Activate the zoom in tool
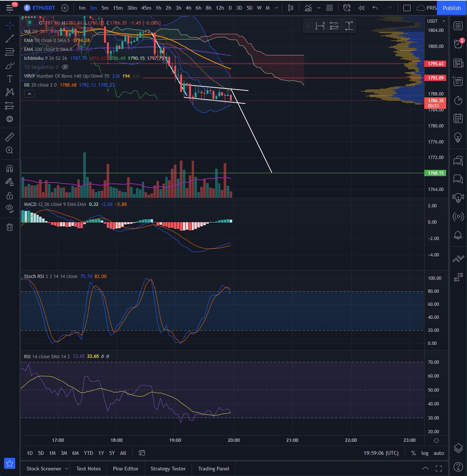The width and height of the screenshot is (467, 476). tap(10, 150)
